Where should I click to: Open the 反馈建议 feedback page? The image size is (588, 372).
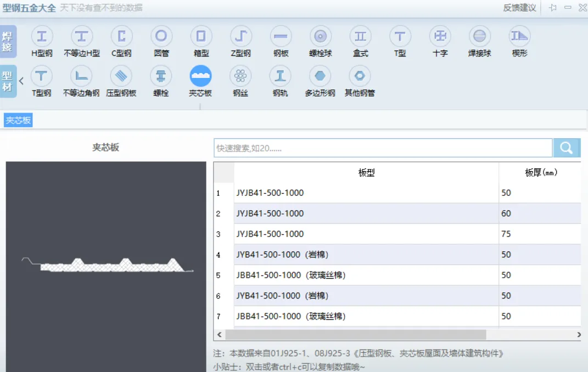(x=518, y=8)
